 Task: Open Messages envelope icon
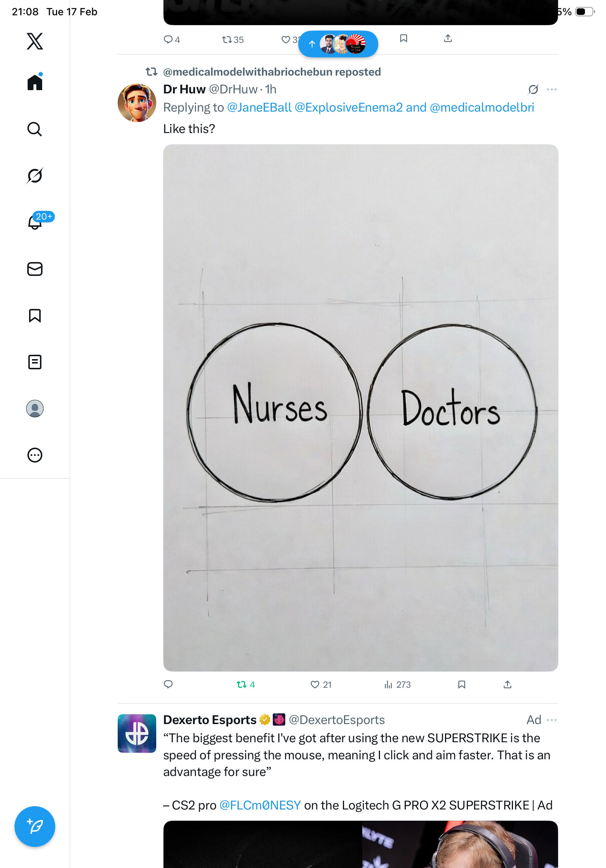[35, 269]
